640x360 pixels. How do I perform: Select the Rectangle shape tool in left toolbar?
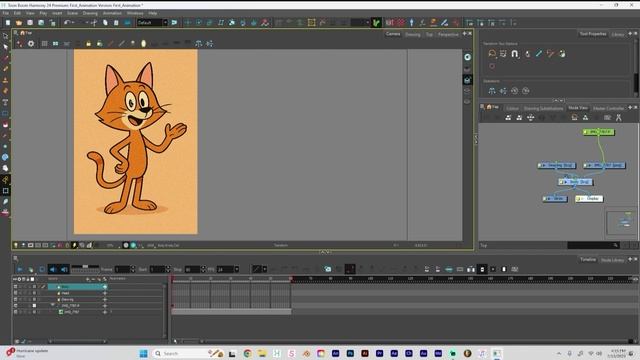5,113
